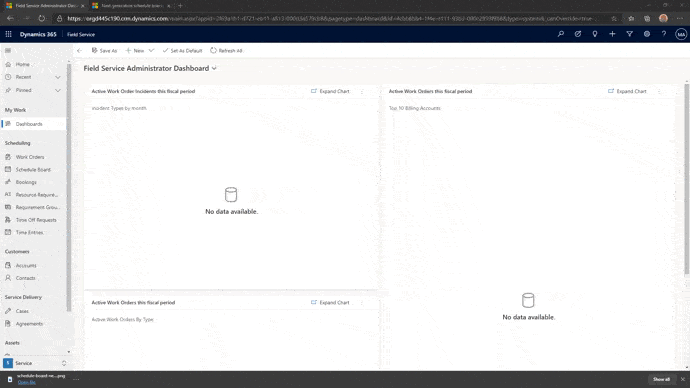Open the user account avatar
The width and height of the screenshot is (690, 388).
681,34
